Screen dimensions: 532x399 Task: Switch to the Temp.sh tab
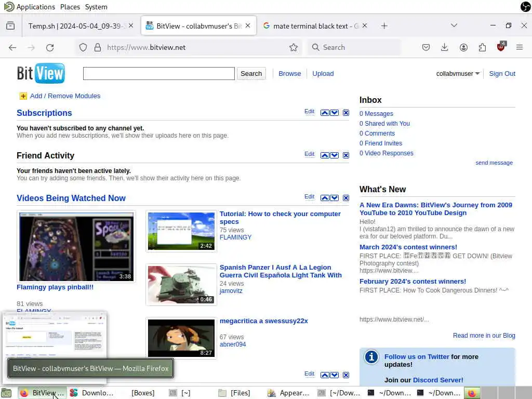[76, 26]
